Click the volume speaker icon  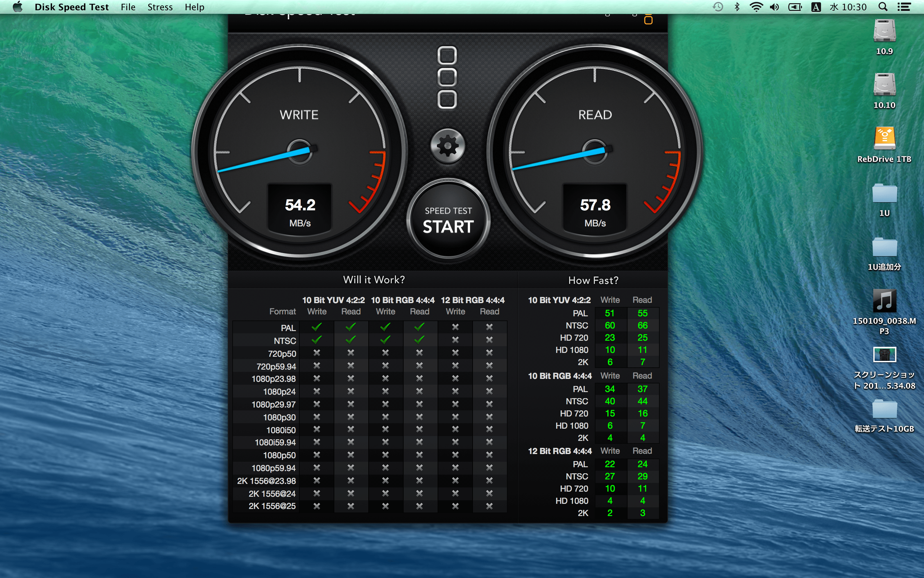click(774, 7)
